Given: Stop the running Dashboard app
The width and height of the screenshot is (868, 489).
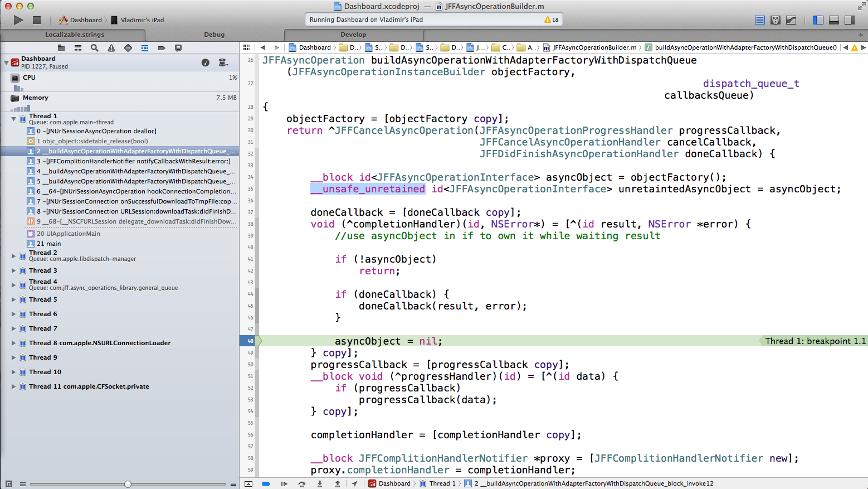Looking at the screenshot, I should pos(37,20).
